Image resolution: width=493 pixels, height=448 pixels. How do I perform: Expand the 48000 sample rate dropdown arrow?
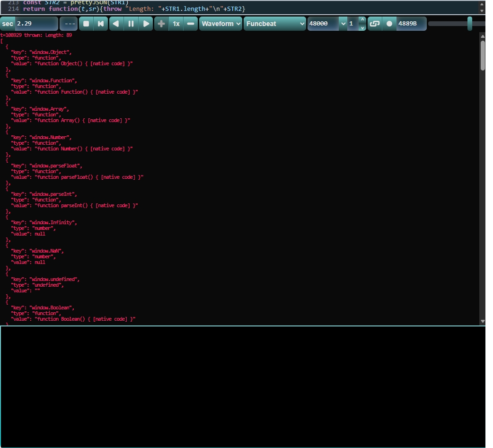[343, 24]
